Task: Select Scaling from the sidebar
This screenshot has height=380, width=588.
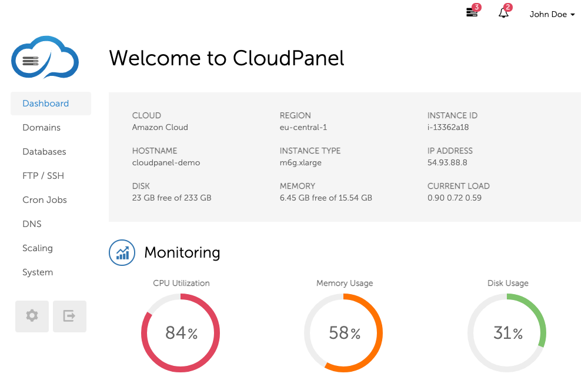Action: [x=38, y=248]
